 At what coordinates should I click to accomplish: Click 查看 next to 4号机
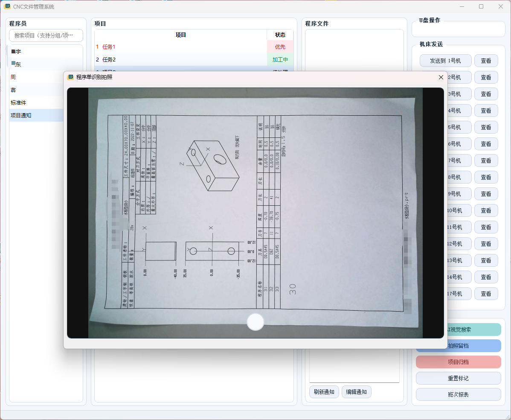coord(486,111)
